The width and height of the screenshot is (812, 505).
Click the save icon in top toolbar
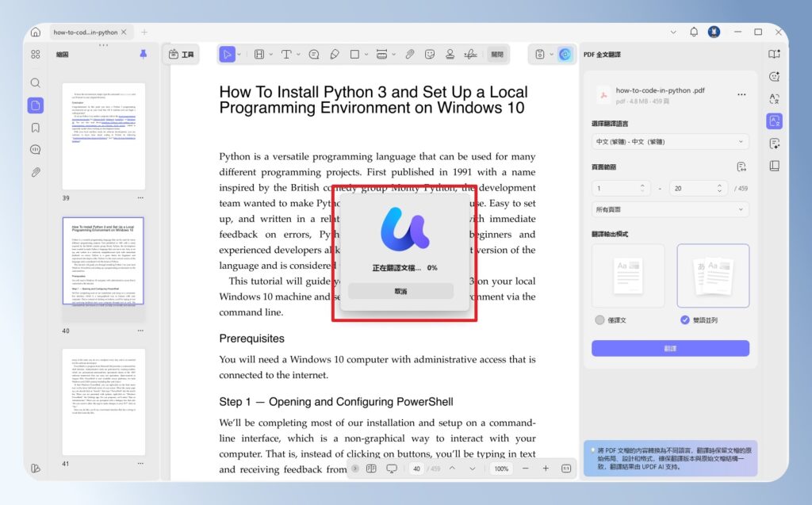click(x=539, y=55)
